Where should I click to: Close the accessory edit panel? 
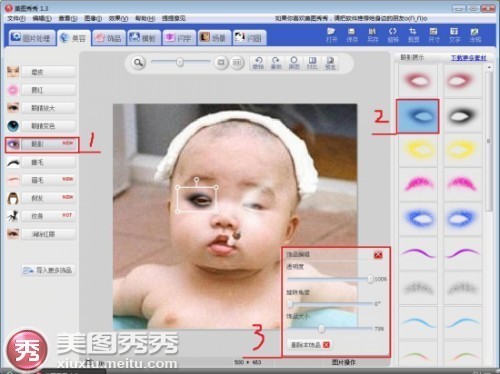click(x=378, y=255)
